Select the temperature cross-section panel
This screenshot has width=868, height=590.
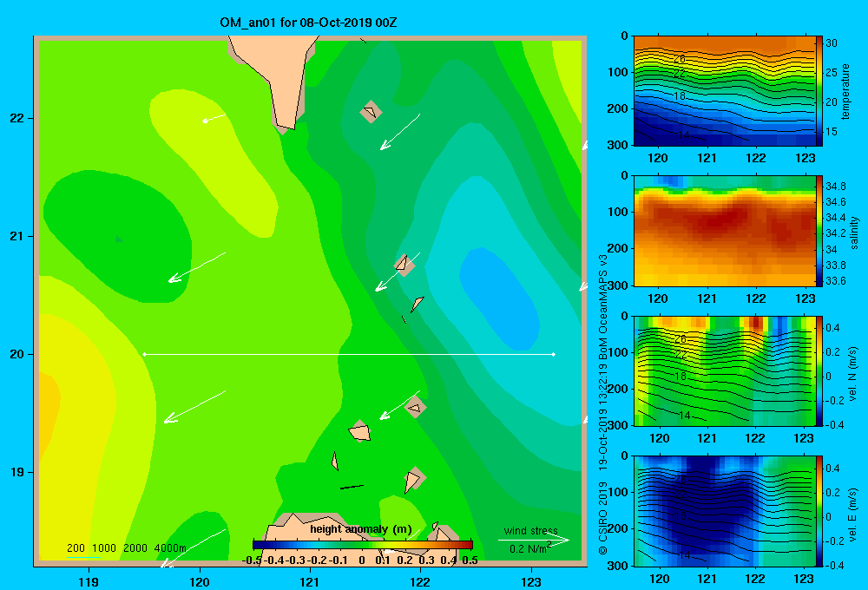(725, 91)
